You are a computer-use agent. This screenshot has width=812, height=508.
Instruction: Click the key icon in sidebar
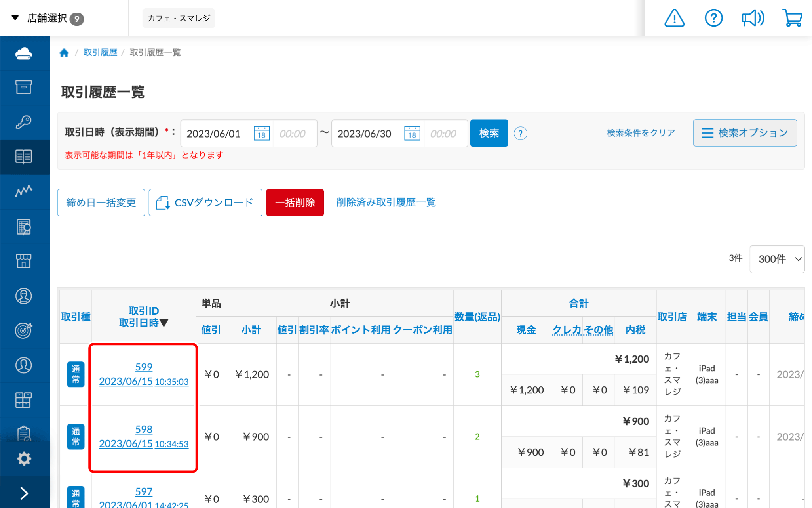click(24, 122)
